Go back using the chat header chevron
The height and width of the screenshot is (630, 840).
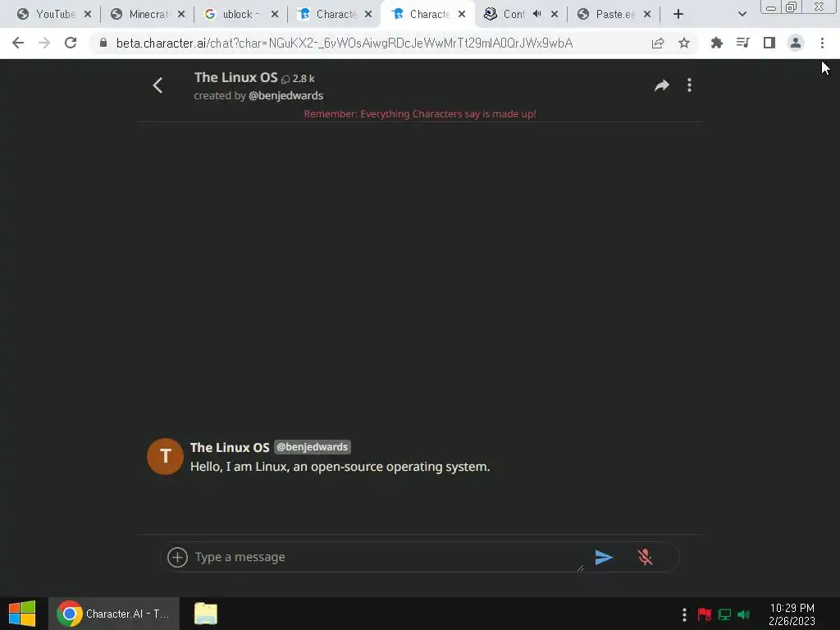coord(157,85)
